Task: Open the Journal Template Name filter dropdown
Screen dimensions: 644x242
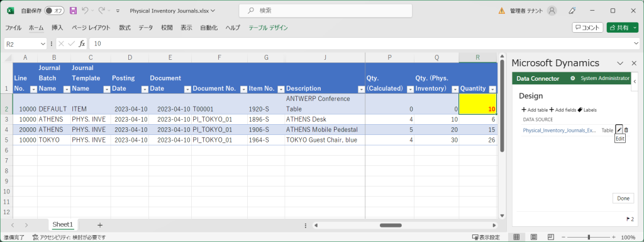Action: pyautogui.click(x=107, y=89)
